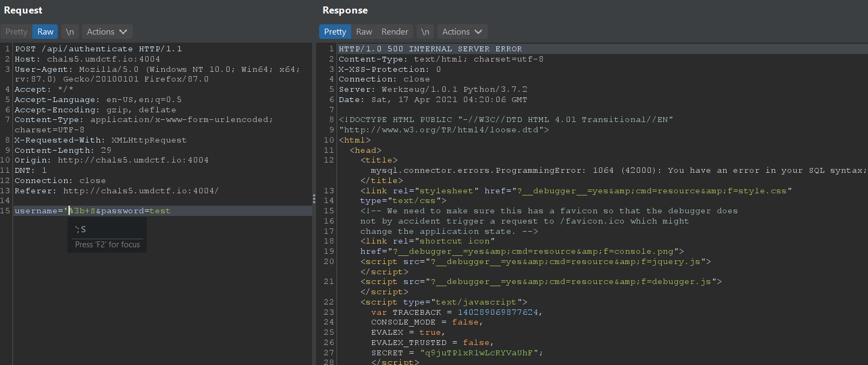
Task: Open the Render tab in Response panel
Action: 395,32
